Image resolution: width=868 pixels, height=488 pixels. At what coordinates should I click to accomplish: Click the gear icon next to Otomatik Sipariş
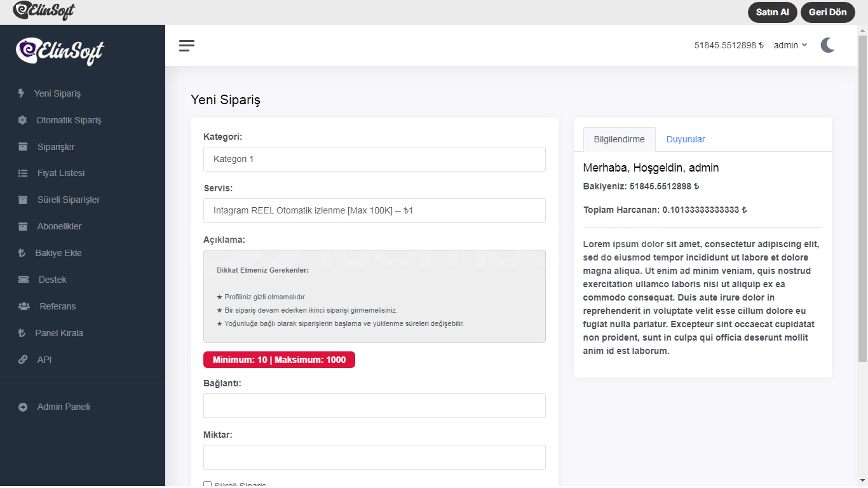coord(22,120)
